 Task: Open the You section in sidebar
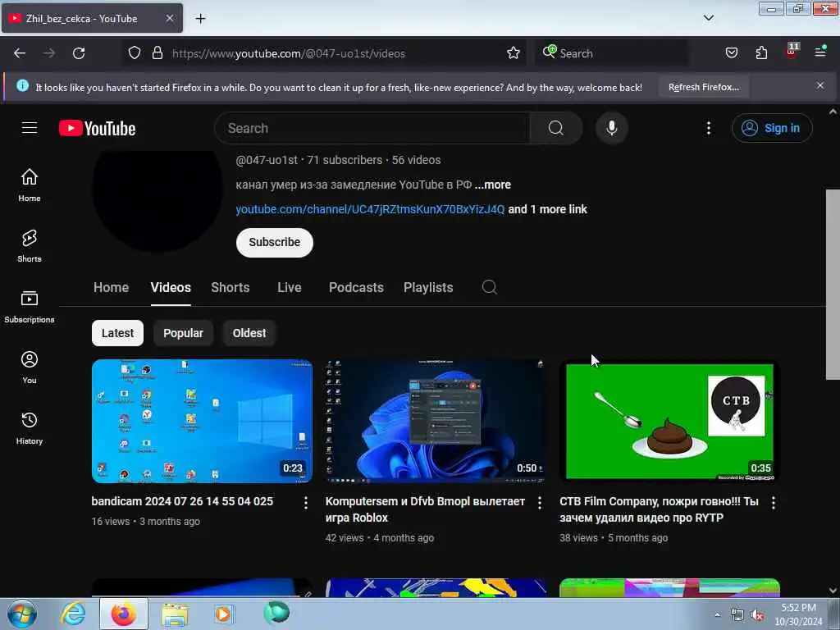[x=30, y=367]
